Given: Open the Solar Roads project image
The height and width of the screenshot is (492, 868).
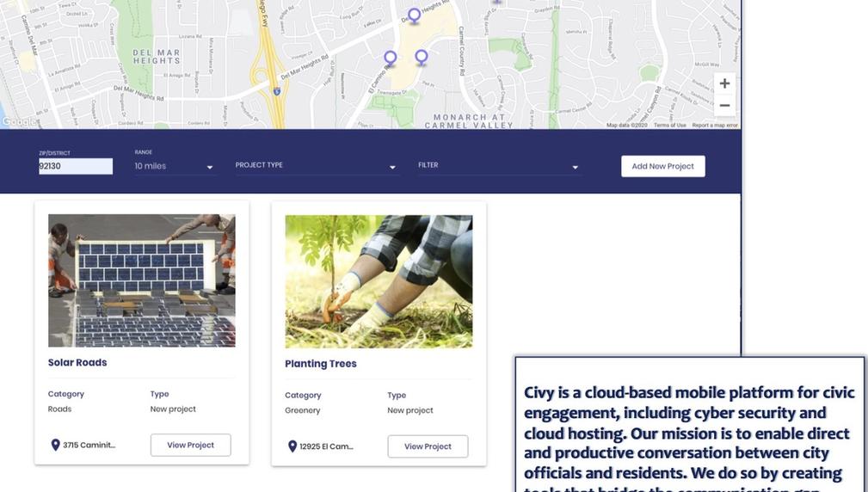Looking at the screenshot, I should pyautogui.click(x=142, y=280).
